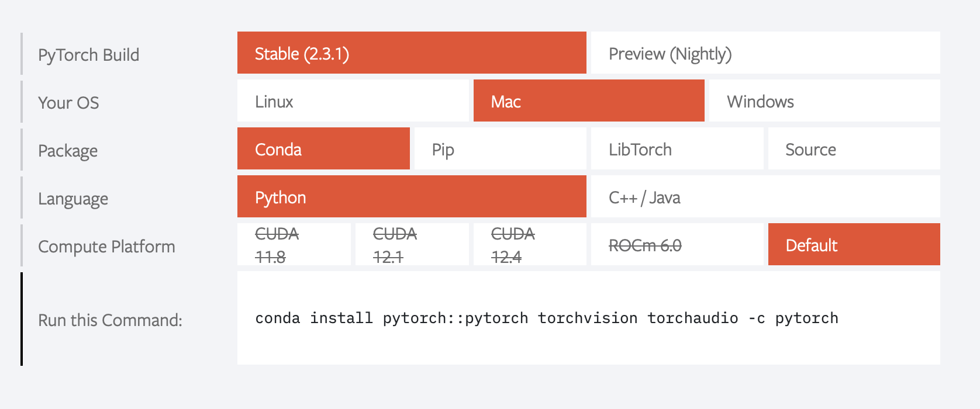Switch package to Pip
This screenshot has height=409, width=980.
coord(500,148)
